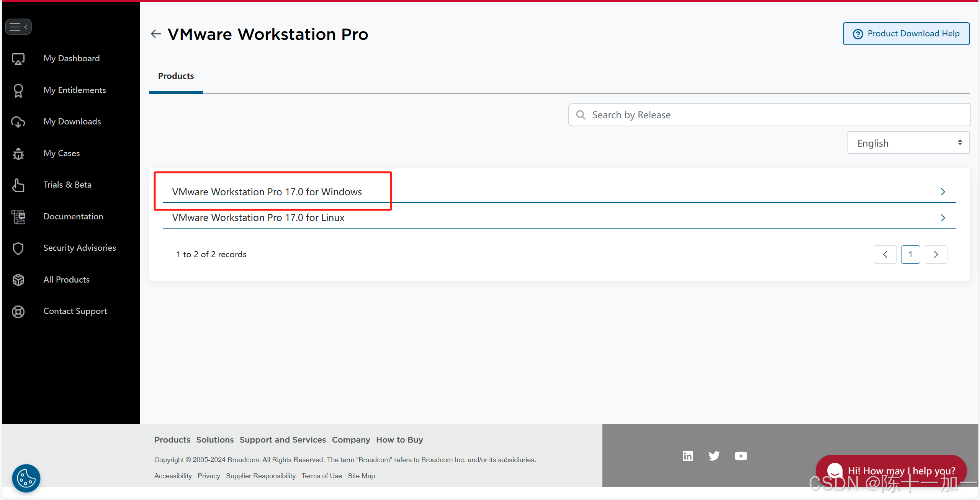Viewport: 980px width, 500px height.
Task: Open Documentation in the sidebar menu
Action: point(73,217)
